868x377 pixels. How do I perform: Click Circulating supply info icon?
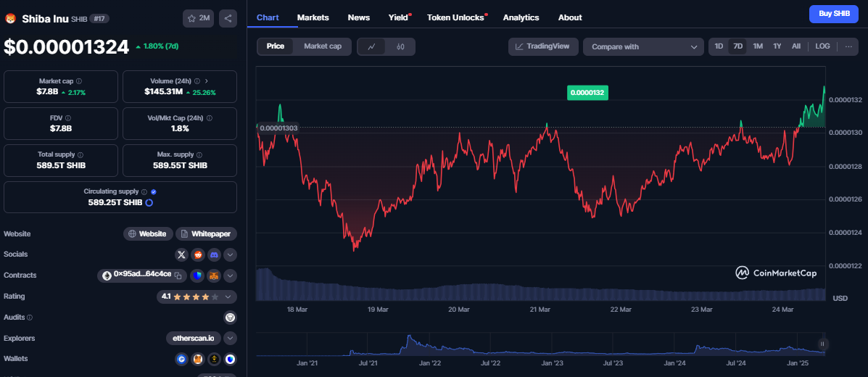coord(144,191)
